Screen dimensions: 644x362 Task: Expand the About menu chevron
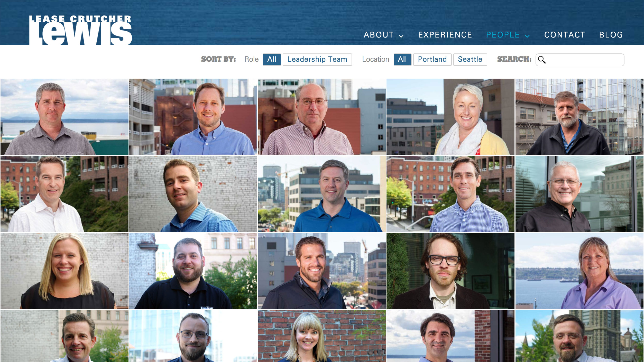(401, 36)
